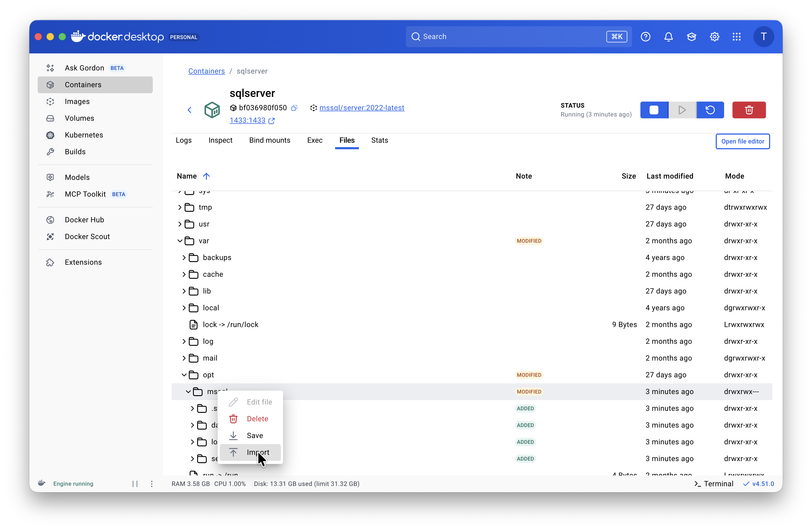
Task: Click the Note column header
Action: [x=524, y=176]
